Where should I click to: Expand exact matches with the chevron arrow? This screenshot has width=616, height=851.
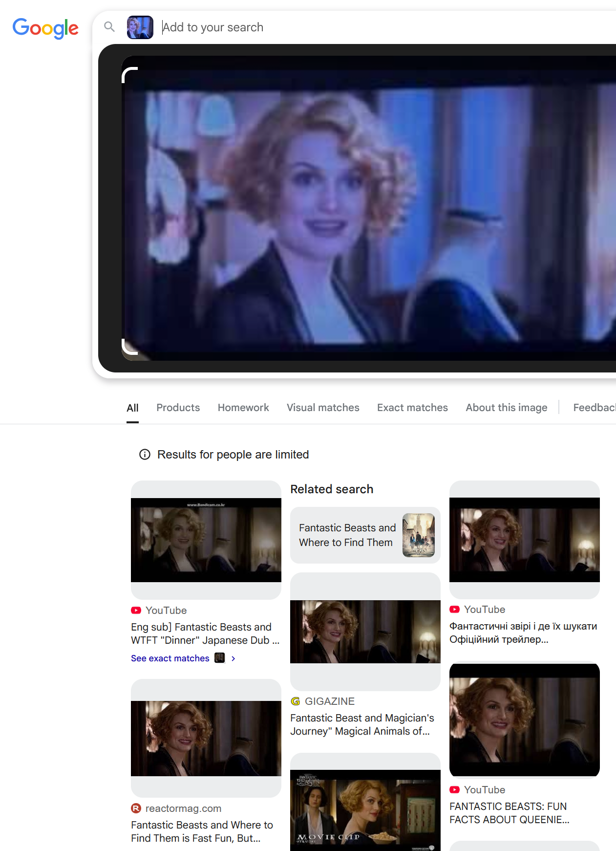click(x=234, y=658)
